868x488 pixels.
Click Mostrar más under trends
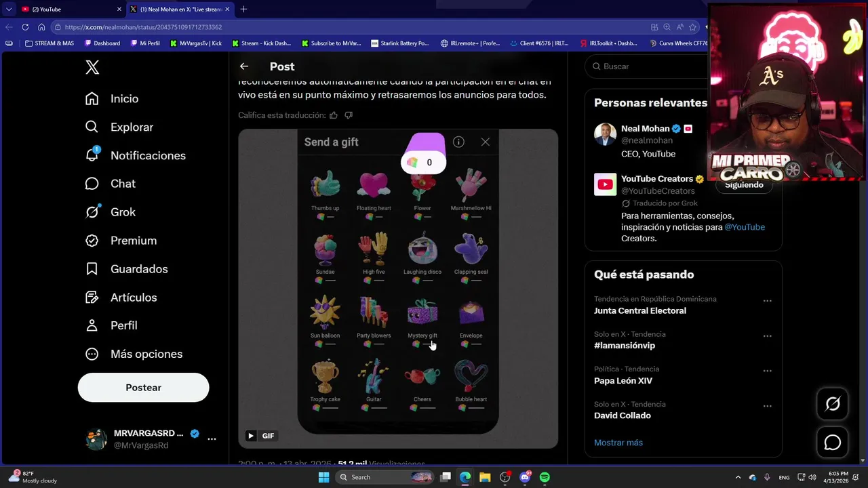(x=618, y=443)
